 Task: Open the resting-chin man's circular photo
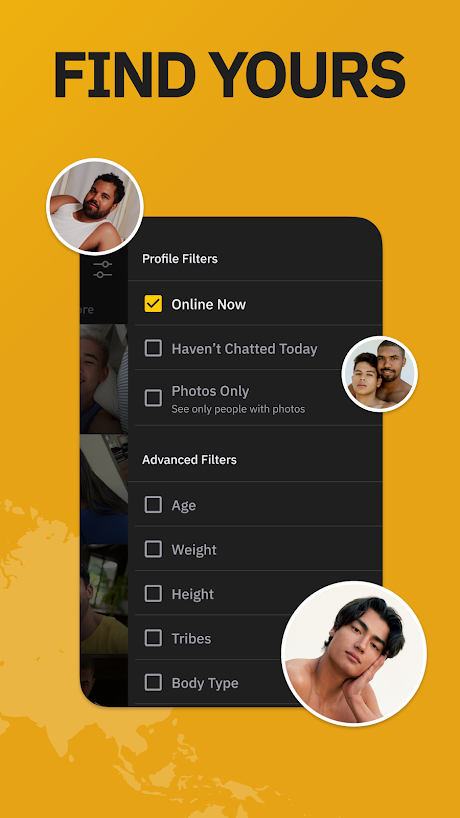pos(354,654)
